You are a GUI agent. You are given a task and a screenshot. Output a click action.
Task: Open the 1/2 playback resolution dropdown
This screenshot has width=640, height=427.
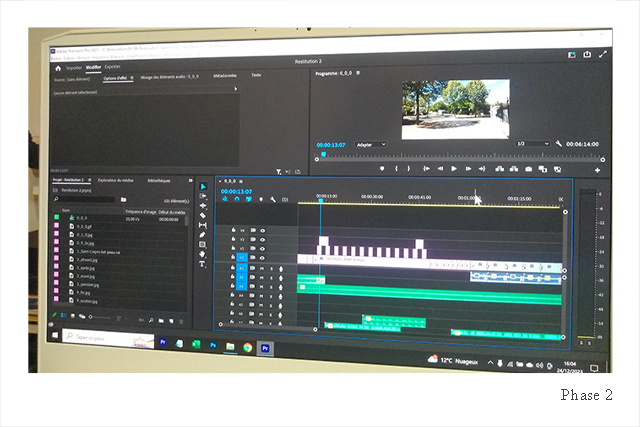coord(532,144)
